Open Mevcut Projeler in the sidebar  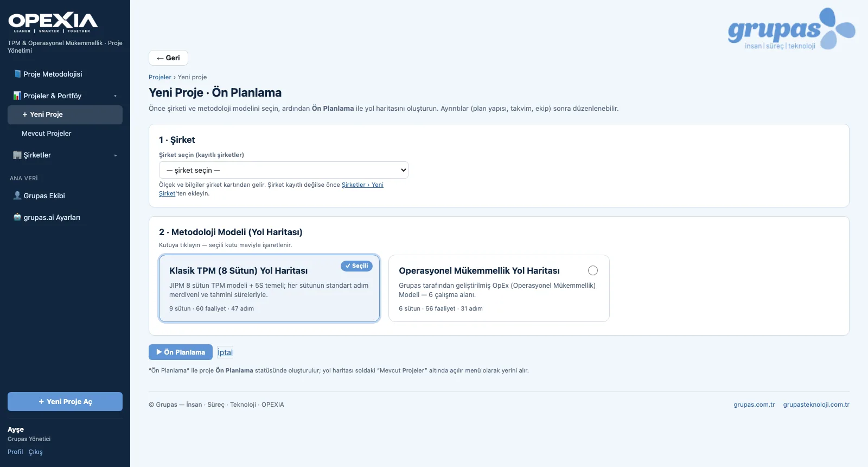click(x=65, y=134)
